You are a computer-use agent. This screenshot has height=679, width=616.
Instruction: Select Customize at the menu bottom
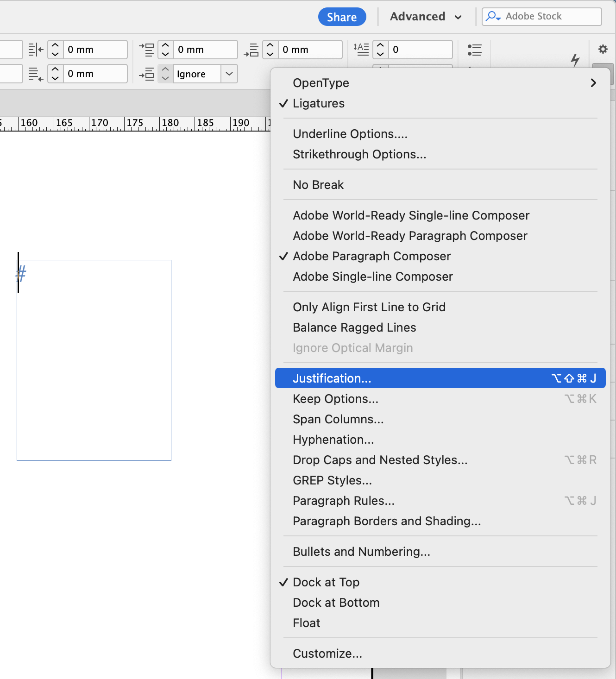[327, 654]
